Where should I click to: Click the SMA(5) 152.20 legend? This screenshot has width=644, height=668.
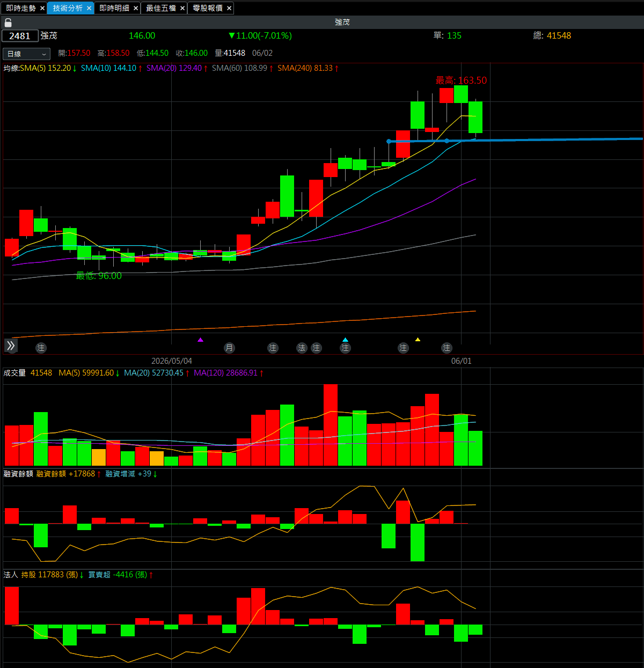[x=48, y=68]
